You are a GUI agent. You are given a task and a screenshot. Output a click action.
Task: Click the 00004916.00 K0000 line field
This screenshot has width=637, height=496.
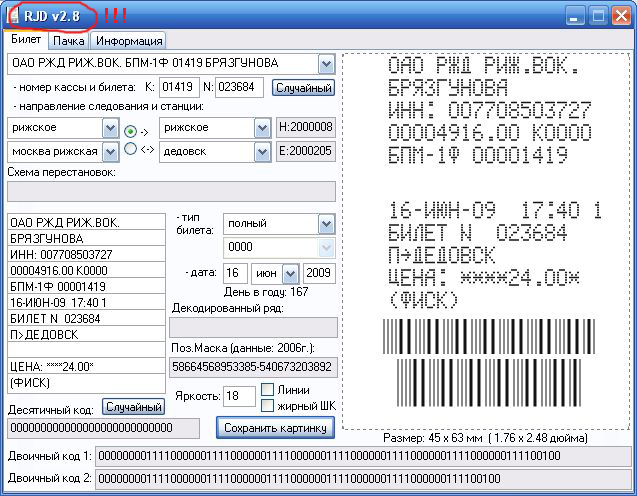[x=87, y=270]
